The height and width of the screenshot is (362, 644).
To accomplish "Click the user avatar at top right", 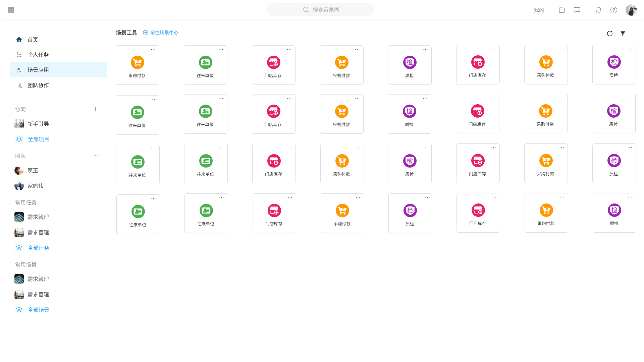I will click(x=631, y=10).
